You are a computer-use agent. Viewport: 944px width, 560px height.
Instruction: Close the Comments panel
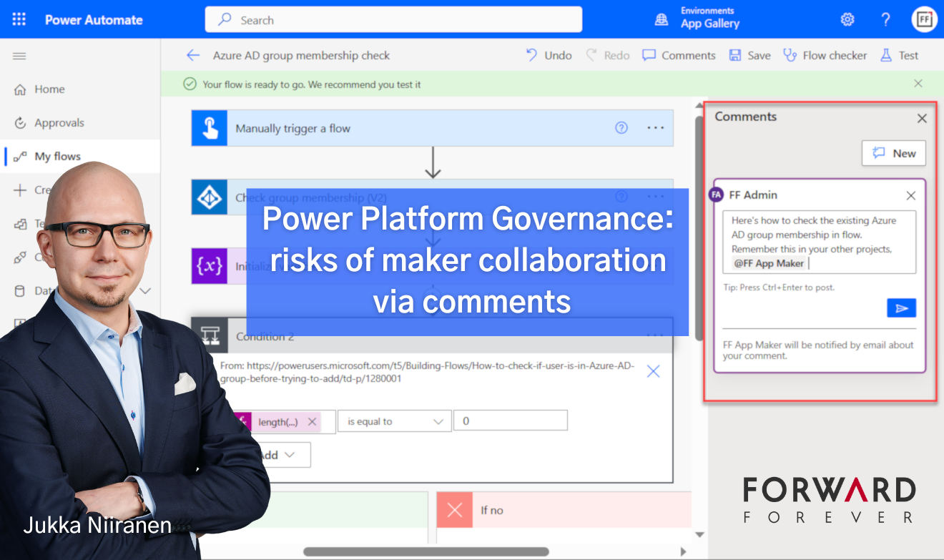(x=923, y=119)
